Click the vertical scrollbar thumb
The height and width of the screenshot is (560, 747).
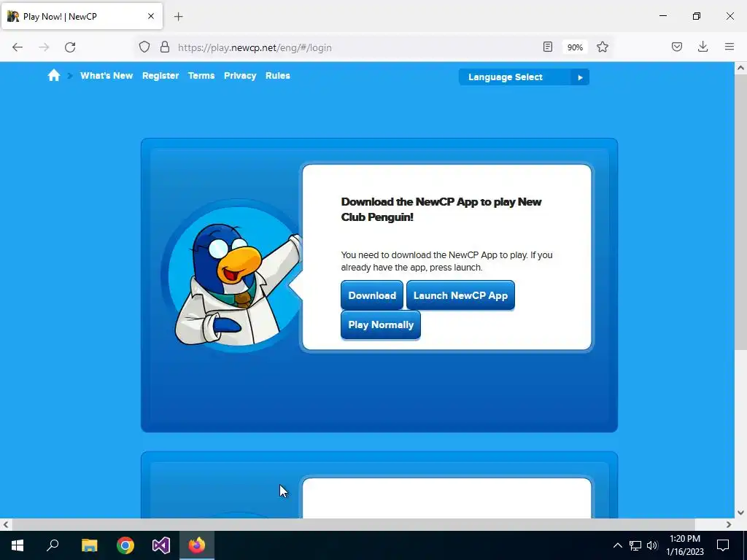[x=741, y=212]
